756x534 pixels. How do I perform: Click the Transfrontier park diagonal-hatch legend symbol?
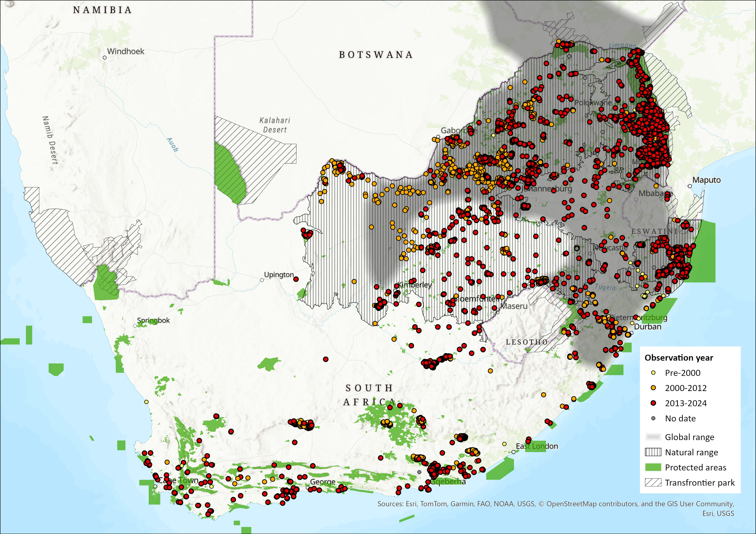pyautogui.click(x=653, y=483)
